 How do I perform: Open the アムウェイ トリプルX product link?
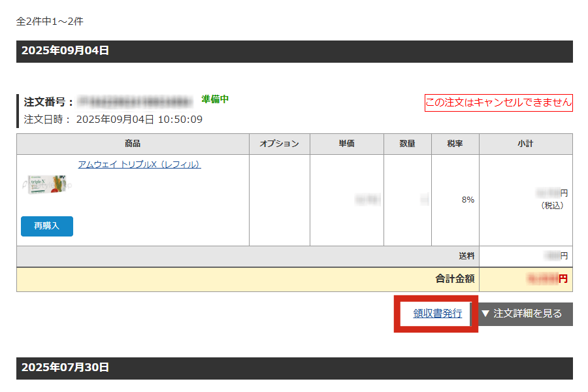point(139,165)
